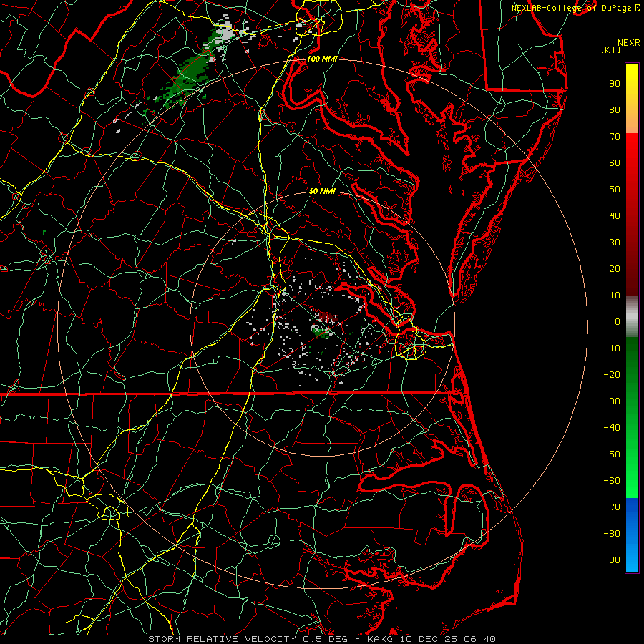Image resolution: width=644 pixels, height=644 pixels.
Task: Click the -90 value on velocity scale
Action: [x=612, y=560]
